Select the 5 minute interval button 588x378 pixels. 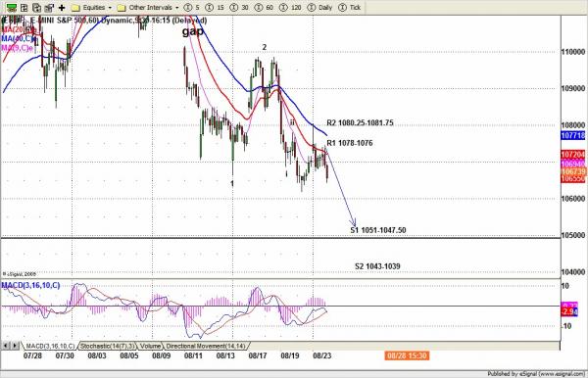192,8
